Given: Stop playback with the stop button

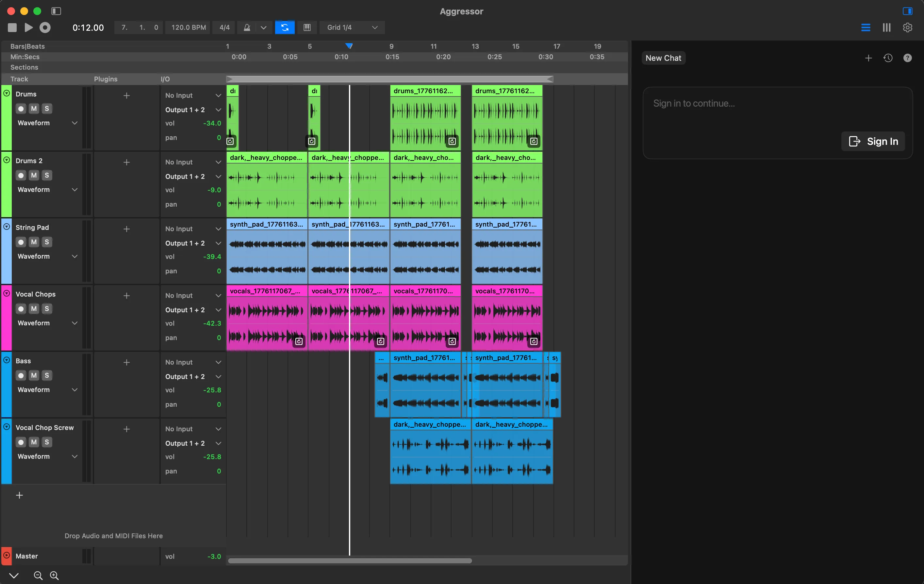Looking at the screenshot, I should coord(12,27).
